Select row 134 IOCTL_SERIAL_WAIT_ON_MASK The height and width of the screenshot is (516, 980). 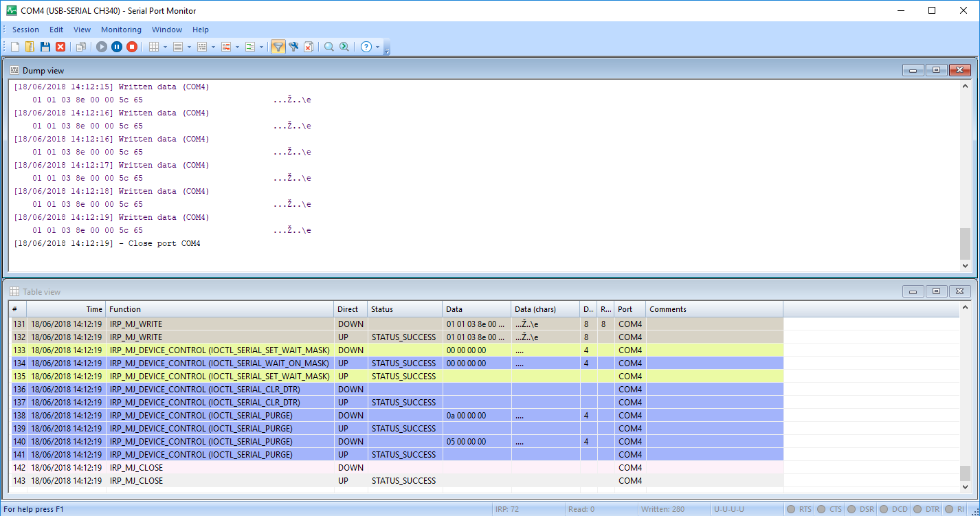(396, 363)
